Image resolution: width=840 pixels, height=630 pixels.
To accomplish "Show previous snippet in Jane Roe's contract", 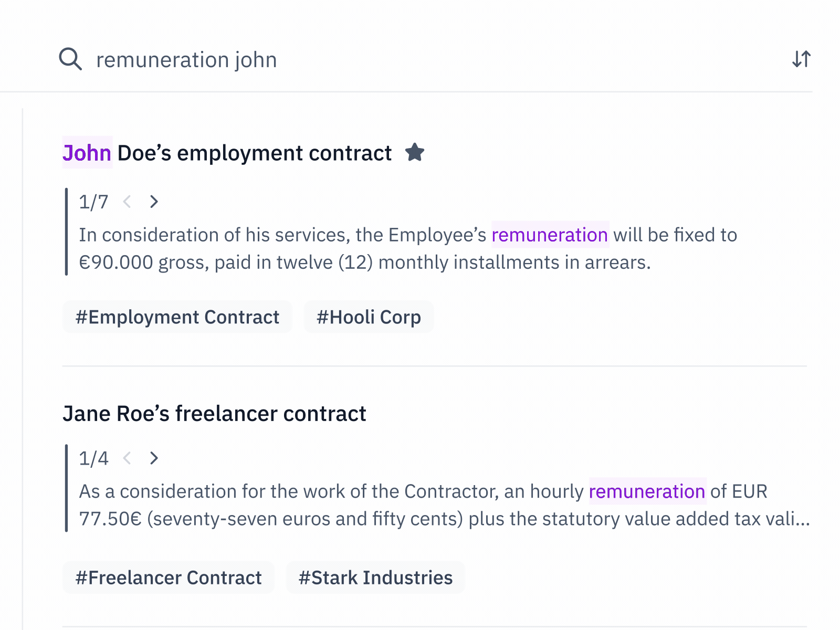I will 127,458.
